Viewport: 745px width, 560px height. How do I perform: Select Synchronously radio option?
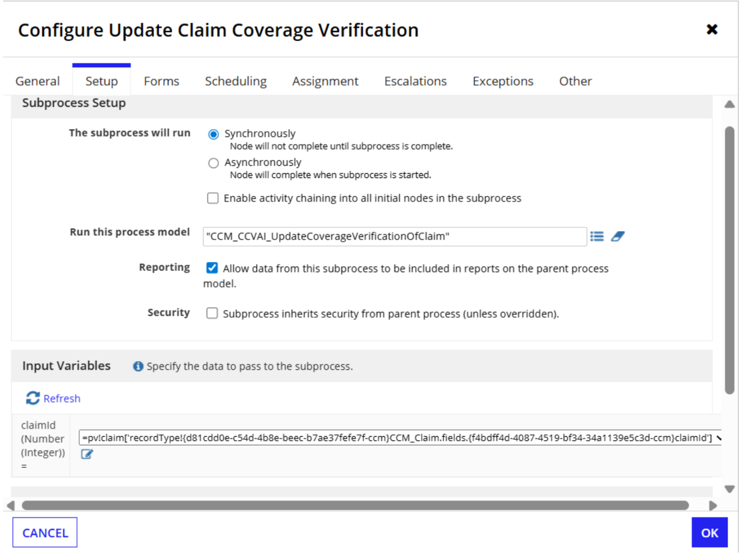213,134
